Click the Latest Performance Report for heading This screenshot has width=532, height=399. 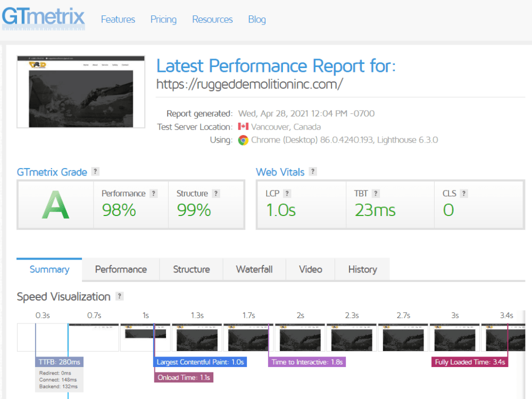276,66
